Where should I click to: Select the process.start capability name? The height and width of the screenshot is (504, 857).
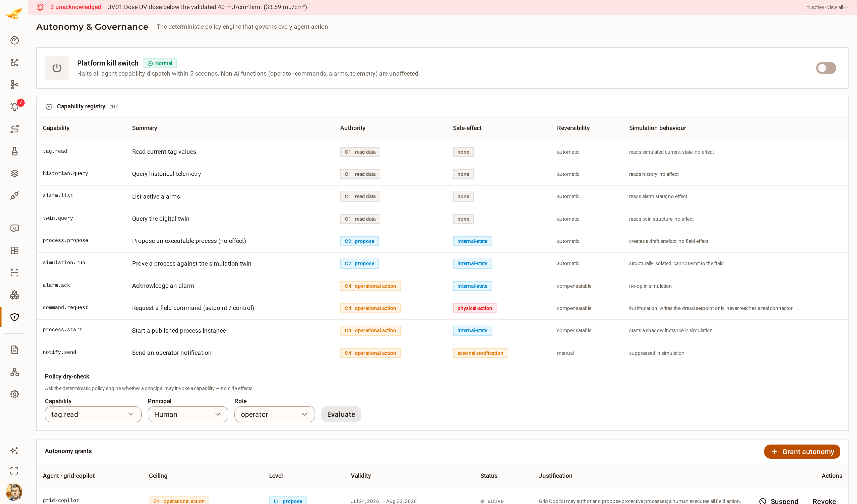pyautogui.click(x=62, y=330)
